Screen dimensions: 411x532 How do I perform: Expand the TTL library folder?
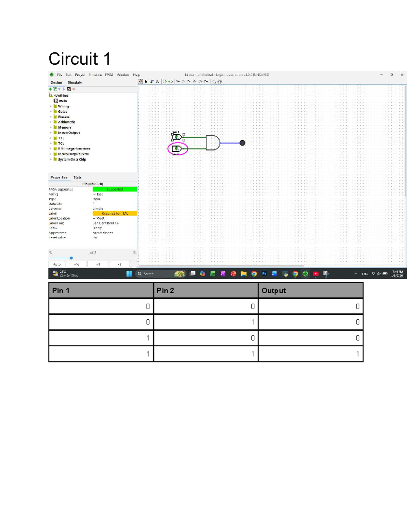(x=51, y=138)
